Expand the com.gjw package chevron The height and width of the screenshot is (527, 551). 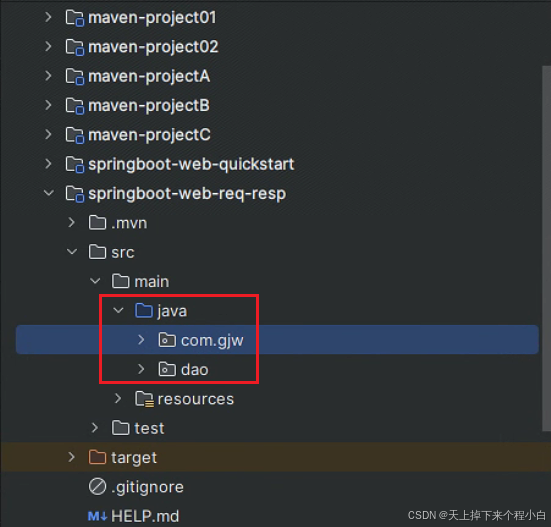(141, 340)
